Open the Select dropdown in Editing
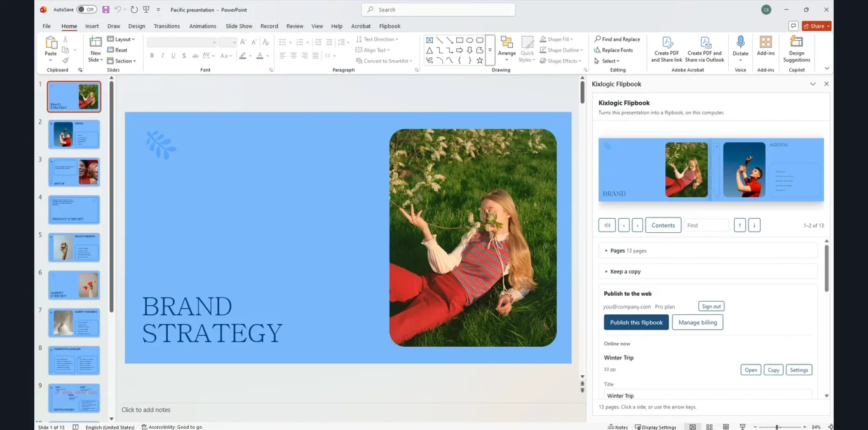This screenshot has width=868, height=430. [607, 61]
